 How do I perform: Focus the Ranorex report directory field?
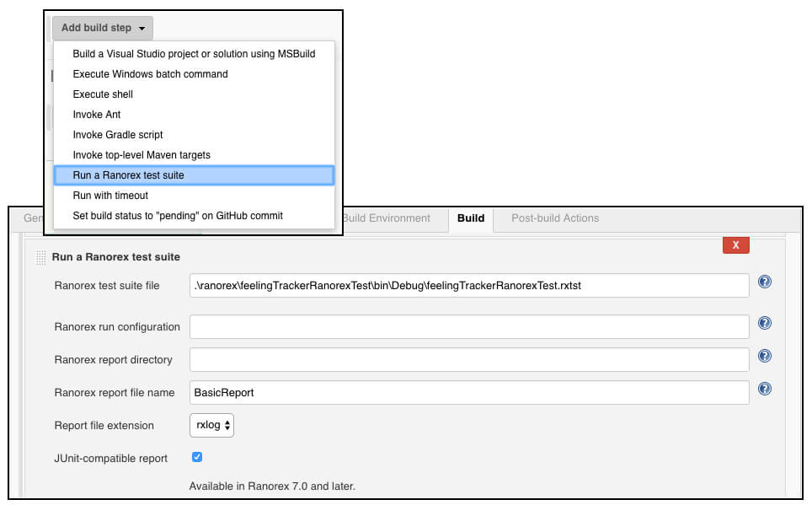click(x=469, y=360)
